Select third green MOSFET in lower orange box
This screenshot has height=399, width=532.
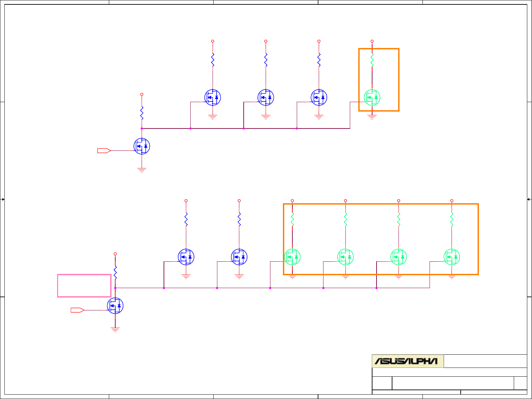tap(398, 257)
